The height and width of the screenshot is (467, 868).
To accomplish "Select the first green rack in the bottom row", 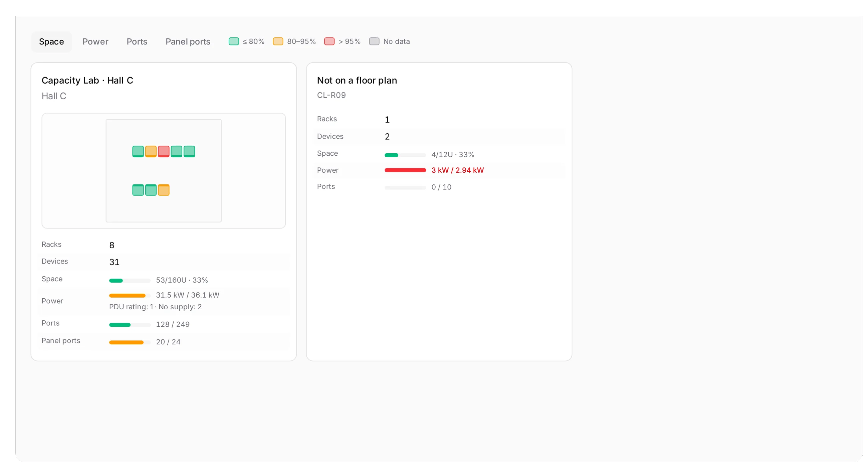I will pyautogui.click(x=138, y=190).
